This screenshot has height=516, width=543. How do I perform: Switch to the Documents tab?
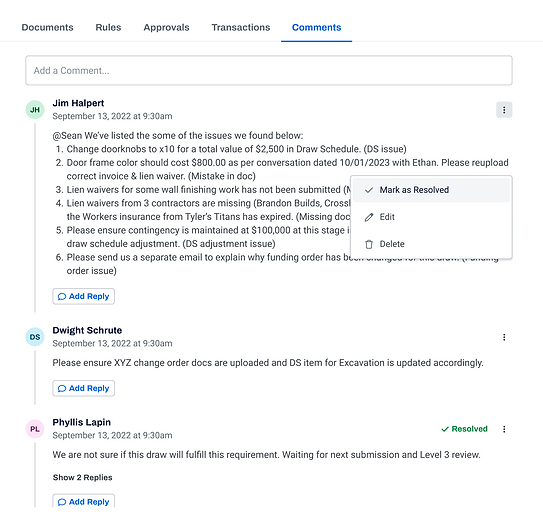click(47, 27)
